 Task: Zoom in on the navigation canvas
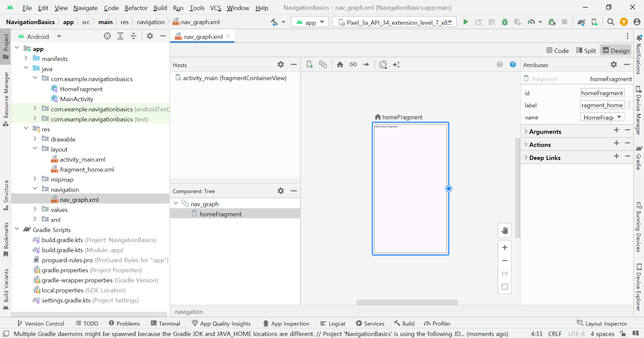pos(504,247)
